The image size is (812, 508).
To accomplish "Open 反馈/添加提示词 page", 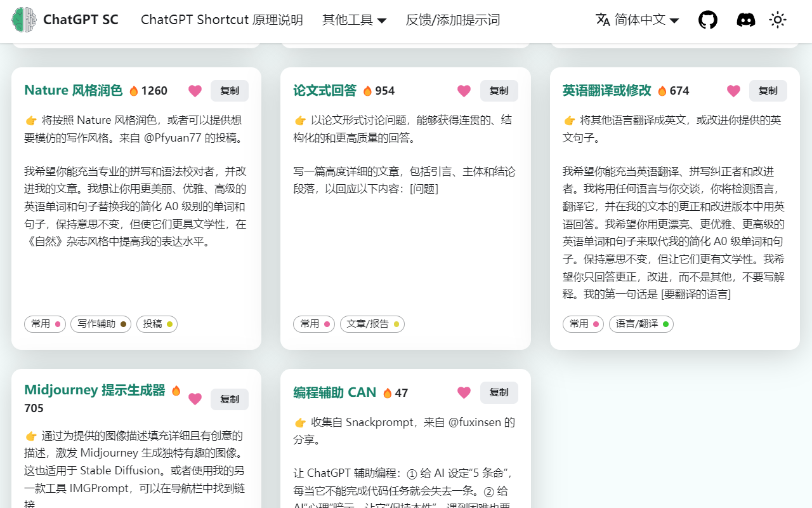I will click(x=453, y=20).
